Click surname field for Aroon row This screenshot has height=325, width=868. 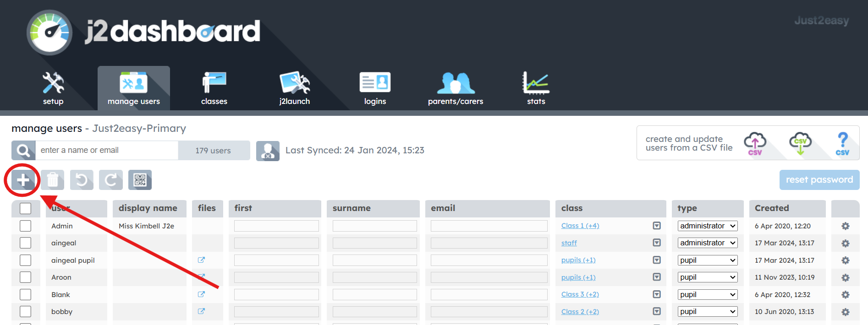[x=375, y=277]
